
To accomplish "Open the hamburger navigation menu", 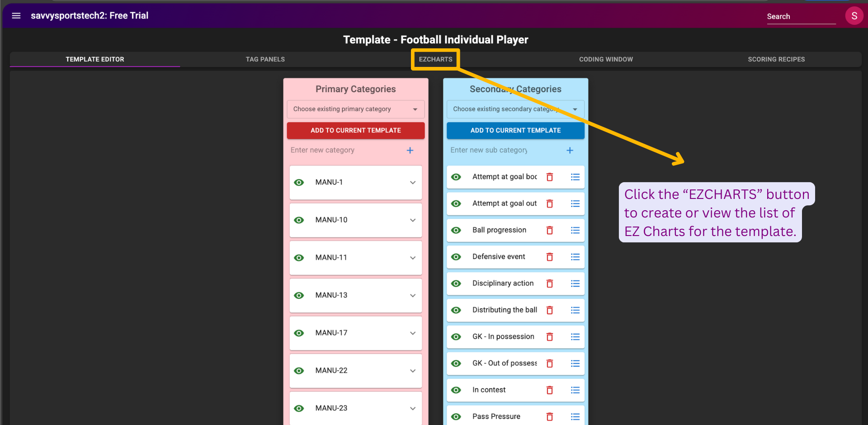I will pos(16,16).
